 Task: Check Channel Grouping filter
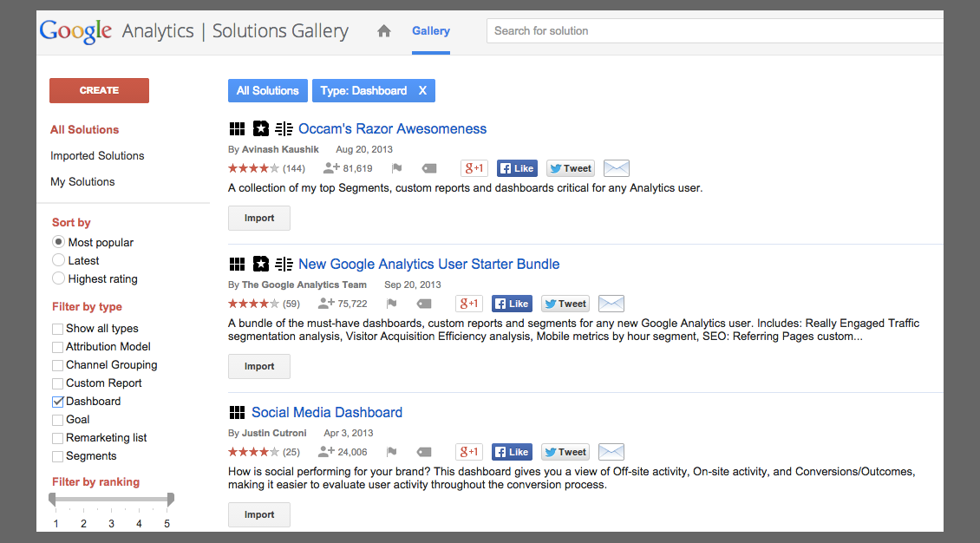click(57, 365)
